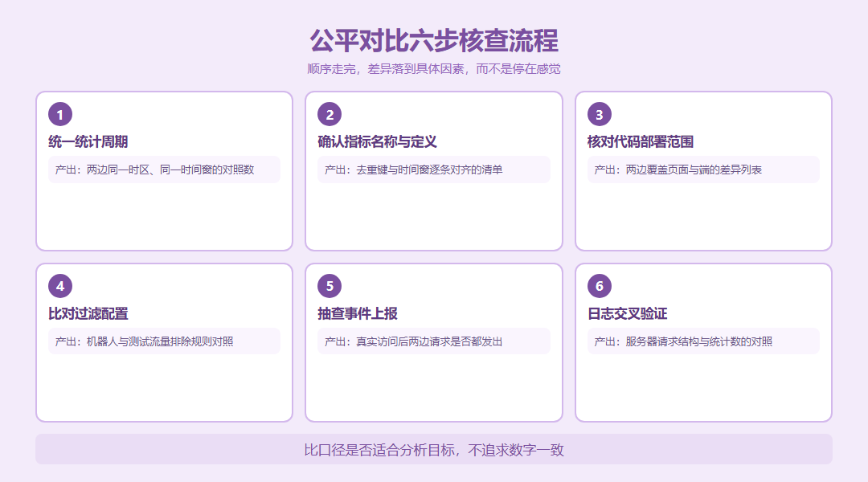Click the output text 真实访问后两边请求是否都发出
The height and width of the screenshot is (482, 868).
click(429, 341)
